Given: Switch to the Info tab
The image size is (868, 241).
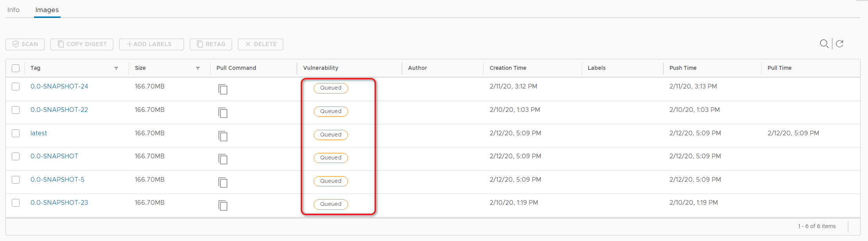Looking at the screenshot, I should (13, 10).
